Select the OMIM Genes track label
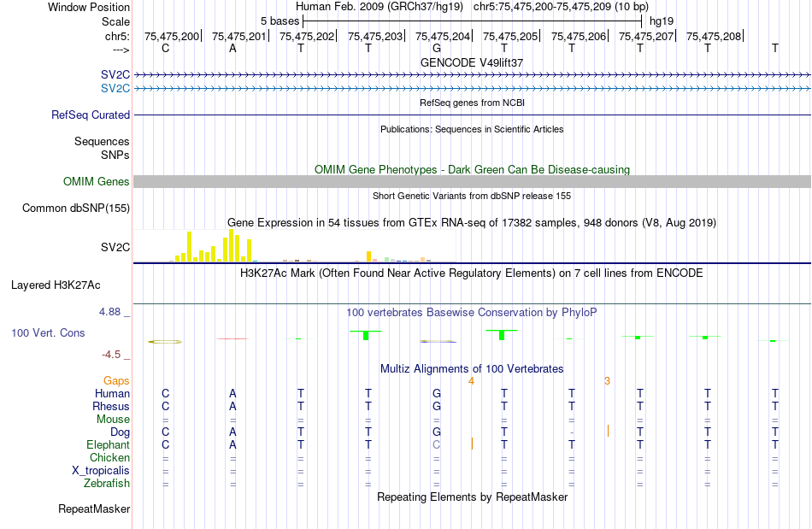 pyautogui.click(x=96, y=182)
